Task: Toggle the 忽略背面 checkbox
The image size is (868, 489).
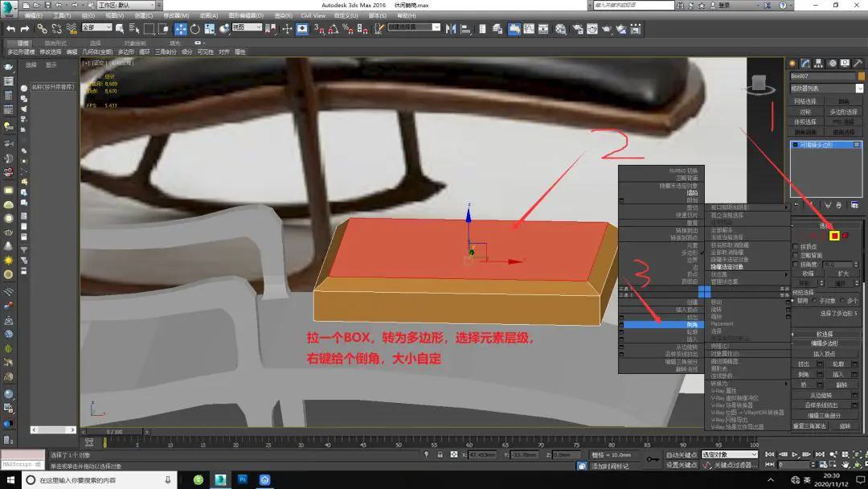Action: click(796, 255)
